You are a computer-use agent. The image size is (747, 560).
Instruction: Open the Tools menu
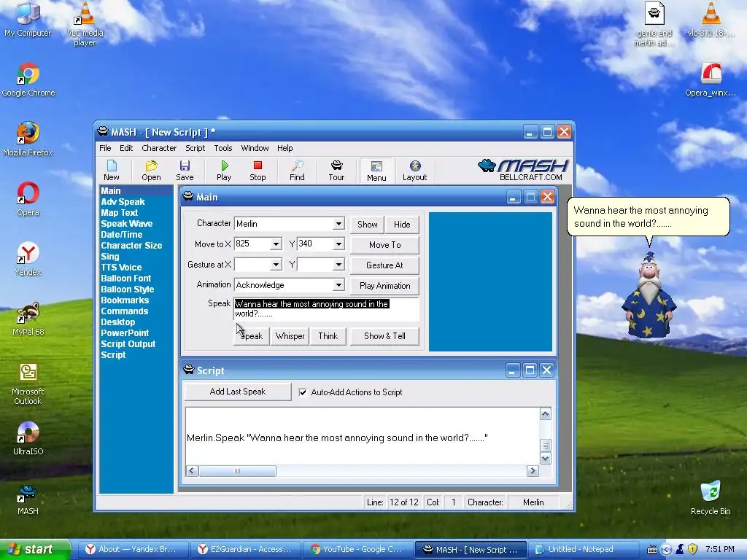coord(223,148)
